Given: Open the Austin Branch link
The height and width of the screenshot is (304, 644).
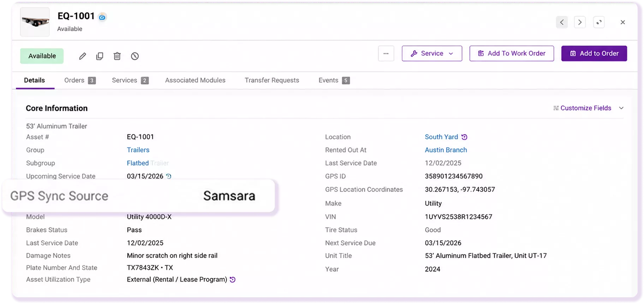Looking at the screenshot, I should [x=446, y=150].
